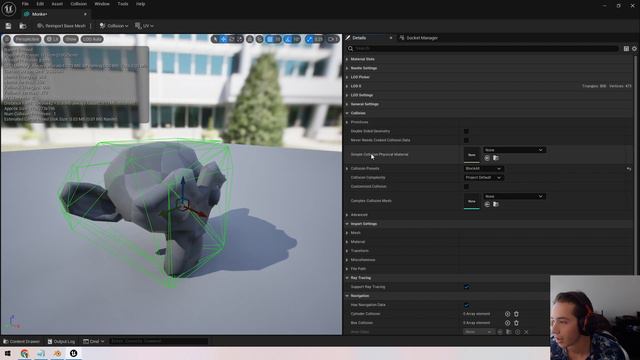Screen dimensions: 640x360
Task: Choose the select mode cursor icon
Action: pyautogui.click(x=215, y=39)
